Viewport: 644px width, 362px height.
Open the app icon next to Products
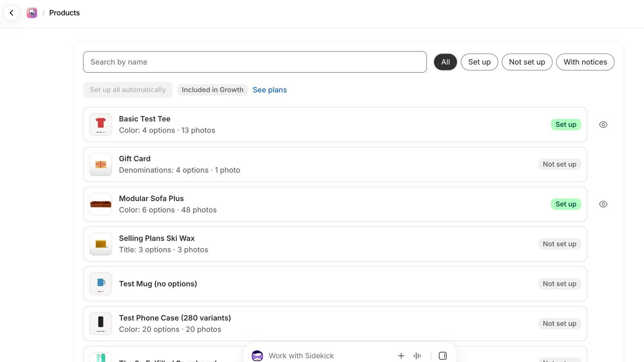tap(32, 13)
